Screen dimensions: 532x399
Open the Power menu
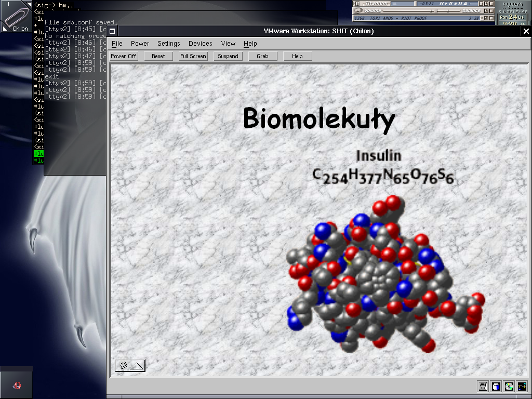click(x=140, y=44)
